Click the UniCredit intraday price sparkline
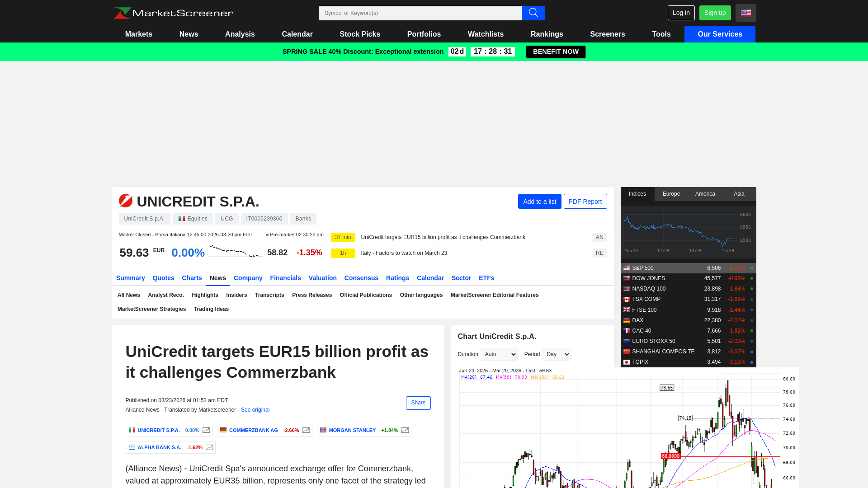Image resolution: width=868 pixels, height=488 pixels. point(236,251)
